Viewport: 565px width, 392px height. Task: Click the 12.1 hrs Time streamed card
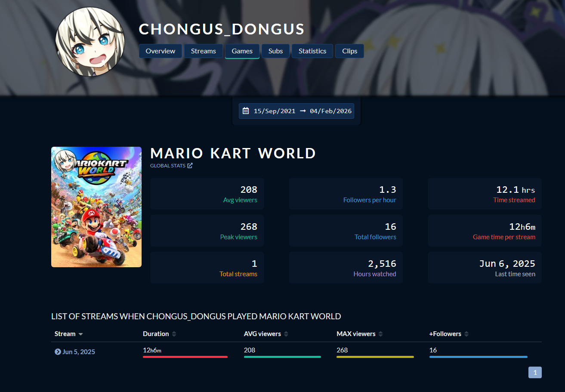coord(485,194)
